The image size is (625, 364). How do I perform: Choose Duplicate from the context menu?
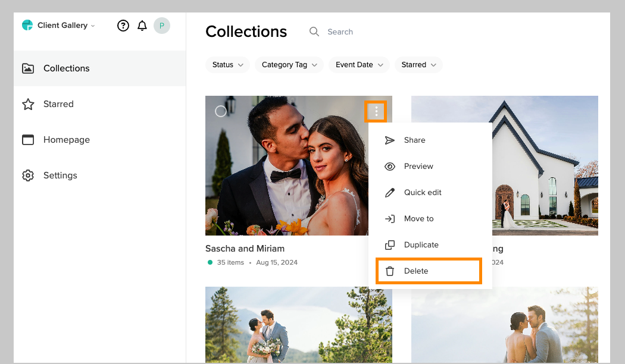pos(430,245)
